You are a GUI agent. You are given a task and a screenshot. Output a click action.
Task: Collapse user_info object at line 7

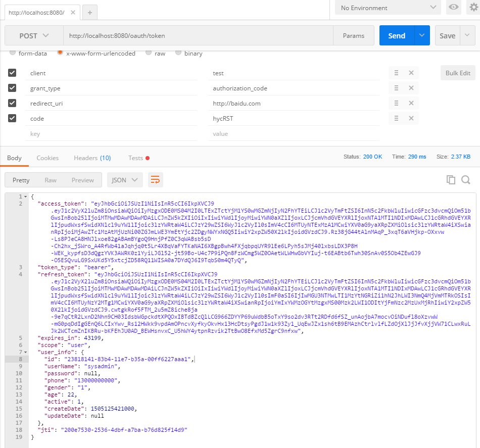(x=25, y=352)
